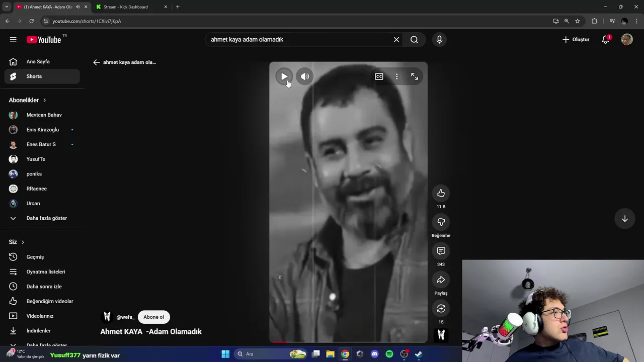Share the Short using Paylaş arrow
The height and width of the screenshot is (362, 644).
tap(441, 280)
